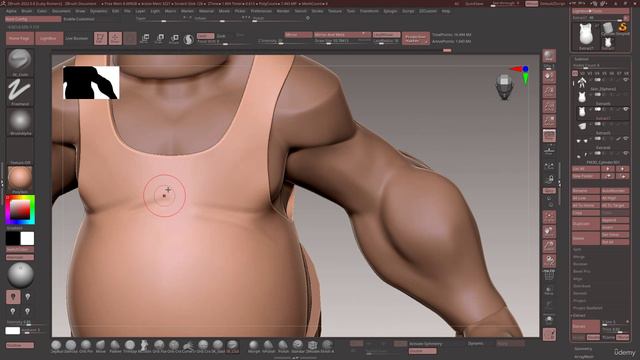Viewport: 640px width, 360px height.
Task: Open the Transform menu
Action: click(x=369, y=11)
